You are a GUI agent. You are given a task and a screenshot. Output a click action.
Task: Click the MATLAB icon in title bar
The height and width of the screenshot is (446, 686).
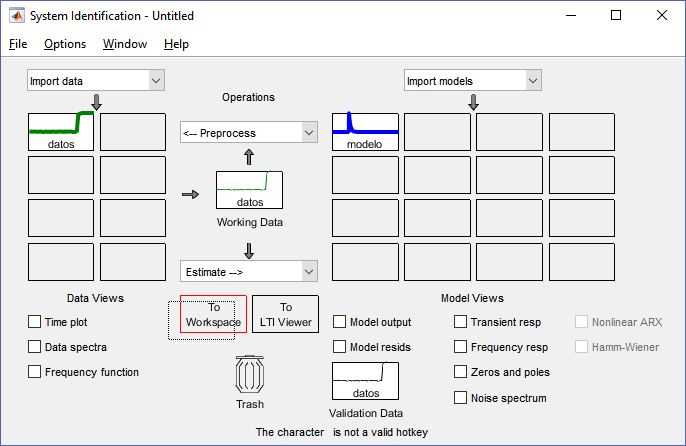tap(15, 16)
